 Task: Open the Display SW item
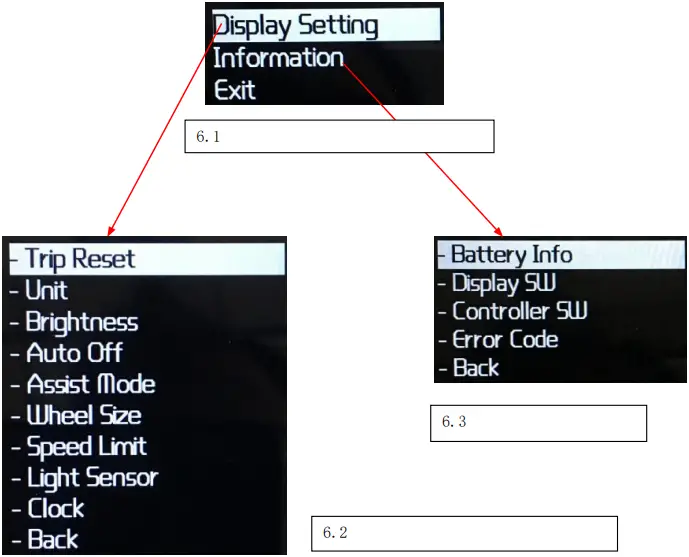(x=504, y=283)
